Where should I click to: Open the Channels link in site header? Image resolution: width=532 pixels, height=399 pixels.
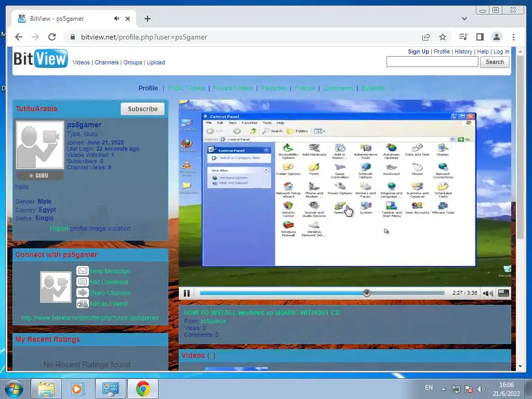pos(107,62)
